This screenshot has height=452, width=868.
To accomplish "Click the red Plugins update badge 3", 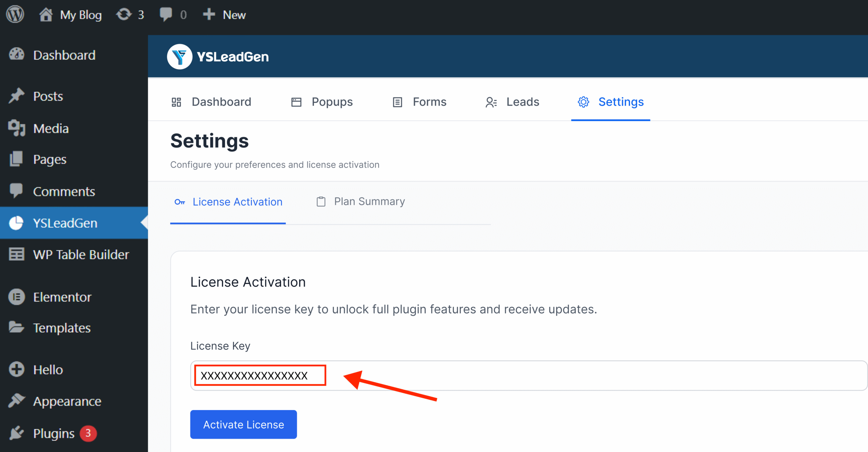I will click(x=88, y=433).
